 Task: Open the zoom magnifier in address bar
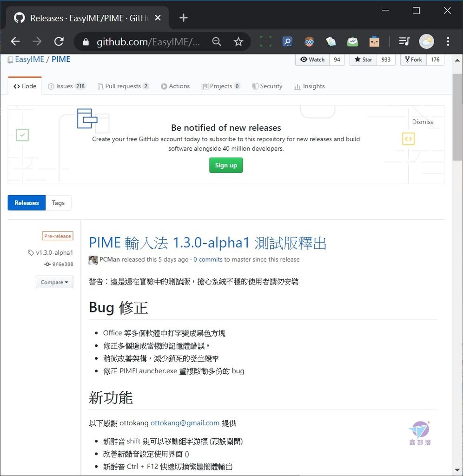217,41
